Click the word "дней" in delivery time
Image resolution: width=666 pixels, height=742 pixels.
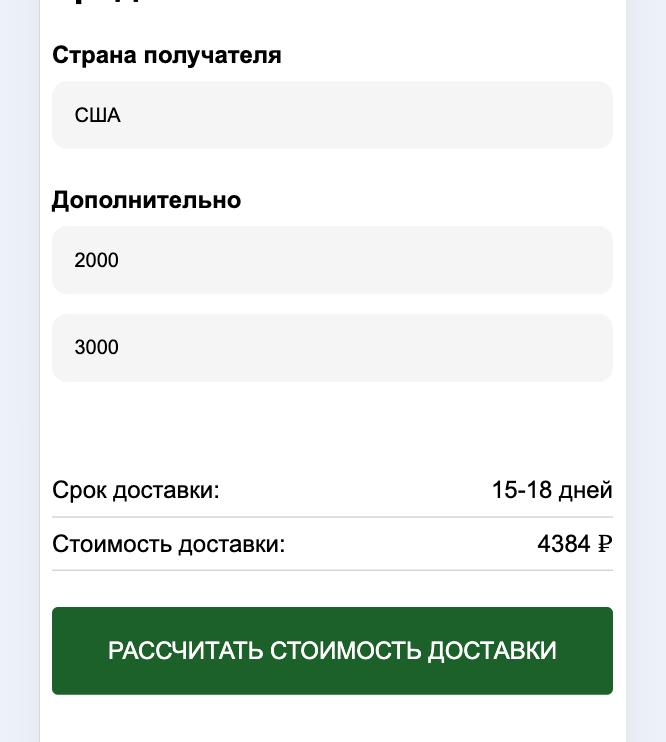[x=585, y=491]
